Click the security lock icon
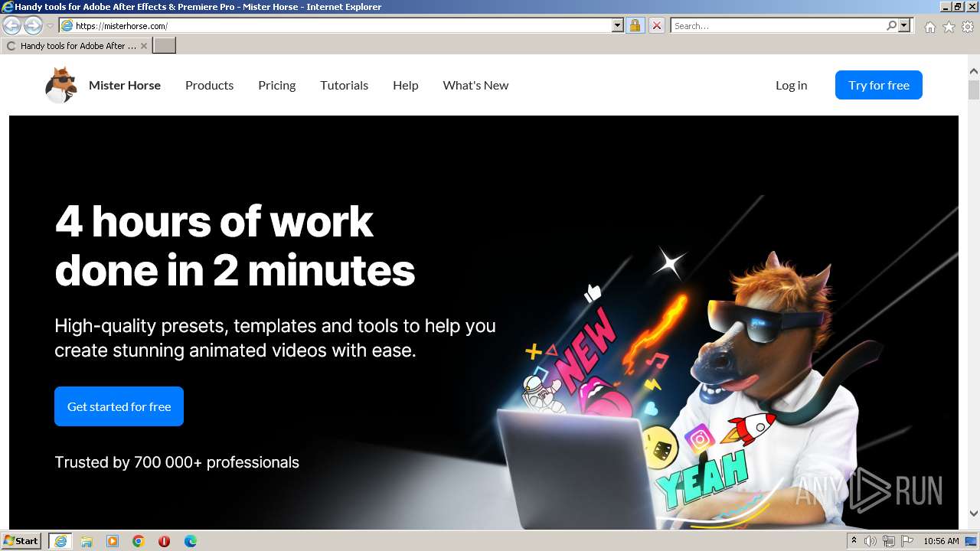 point(635,25)
